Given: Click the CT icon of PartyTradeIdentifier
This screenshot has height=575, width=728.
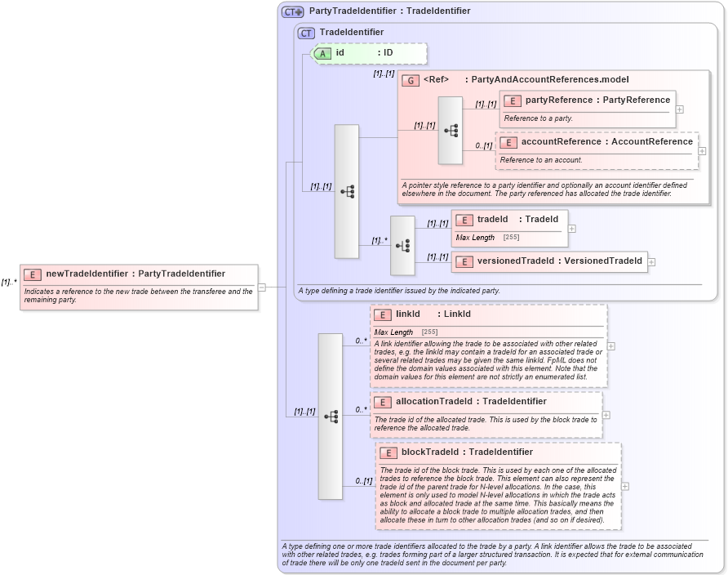Looking at the screenshot, I should [x=292, y=11].
